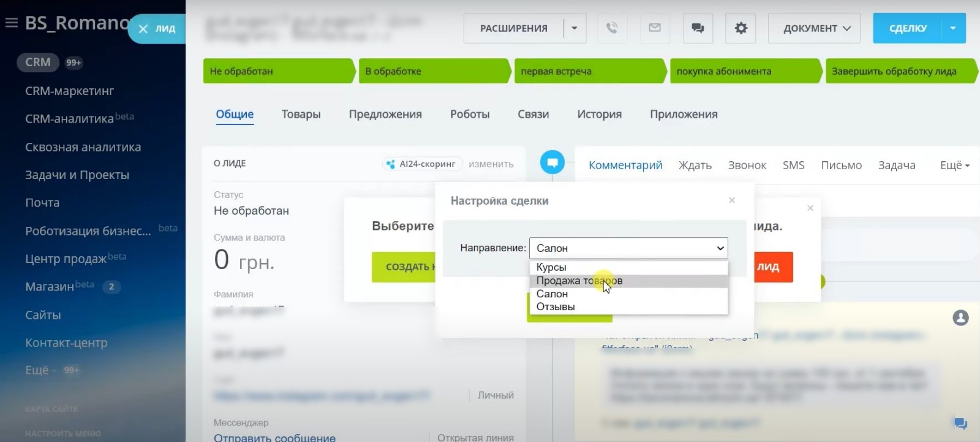This screenshot has height=442, width=980.
Task: Set stage В обработке
Action: coord(434,71)
